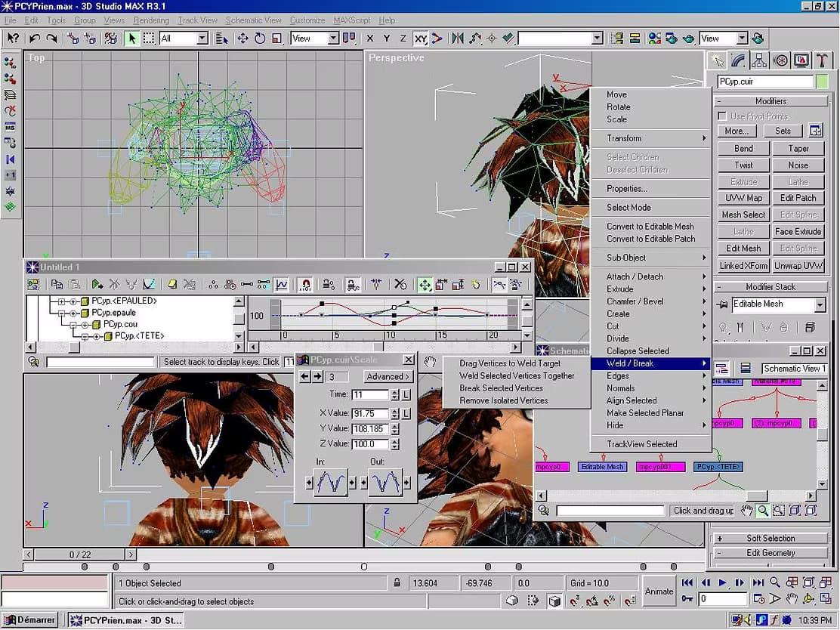This screenshot has height=630, width=840.
Task: Toggle the Animate button
Action: tap(659, 591)
